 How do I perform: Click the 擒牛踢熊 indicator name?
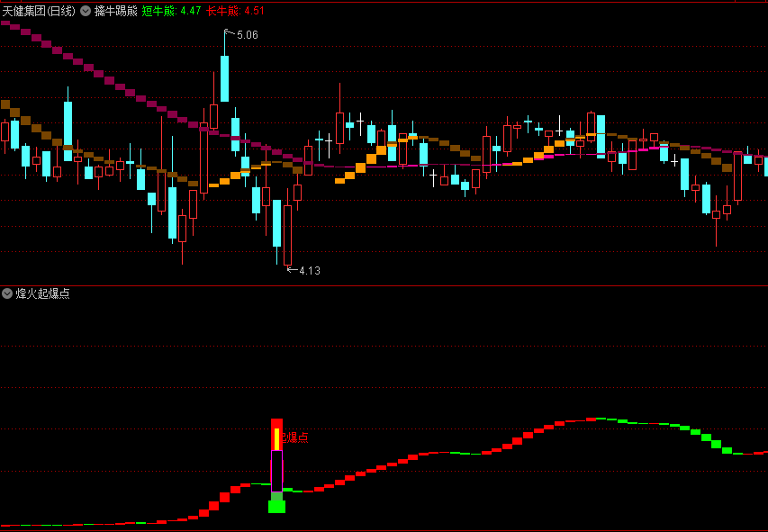(115, 11)
